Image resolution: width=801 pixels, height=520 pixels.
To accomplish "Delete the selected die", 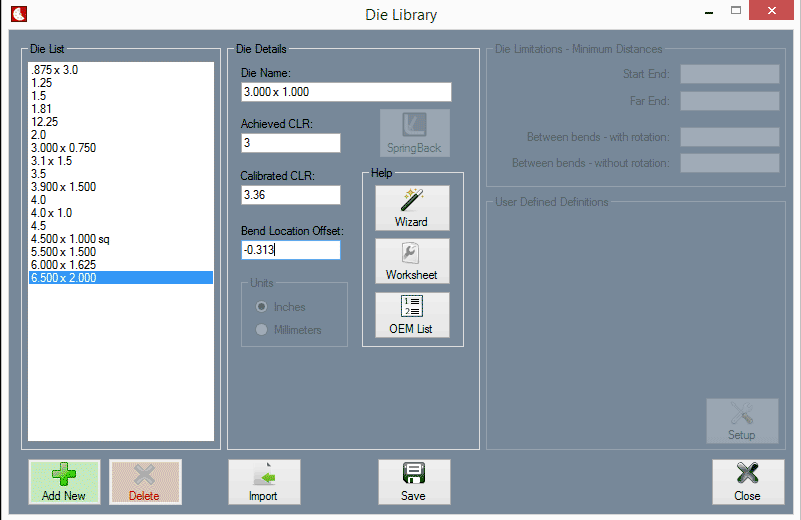I will (144, 482).
